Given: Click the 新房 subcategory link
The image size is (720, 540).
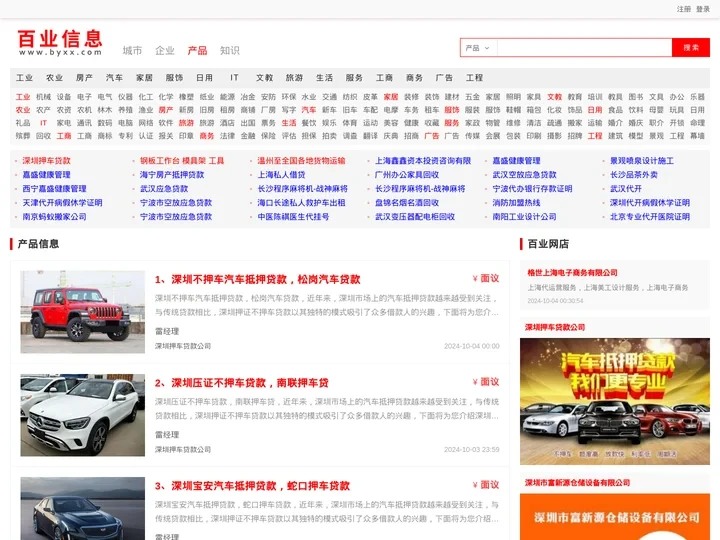Looking at the screenshot, I should (x=186, y=110).
